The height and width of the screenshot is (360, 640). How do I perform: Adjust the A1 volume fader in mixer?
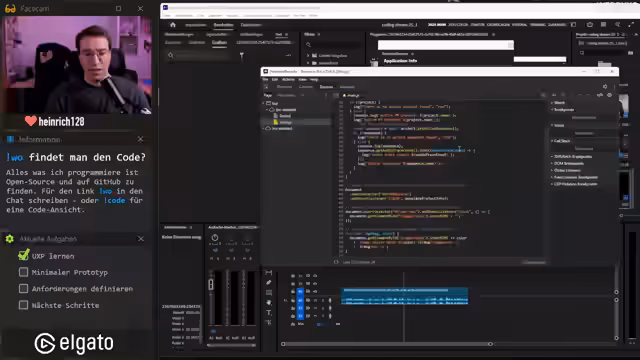click(x=211, y=284)
